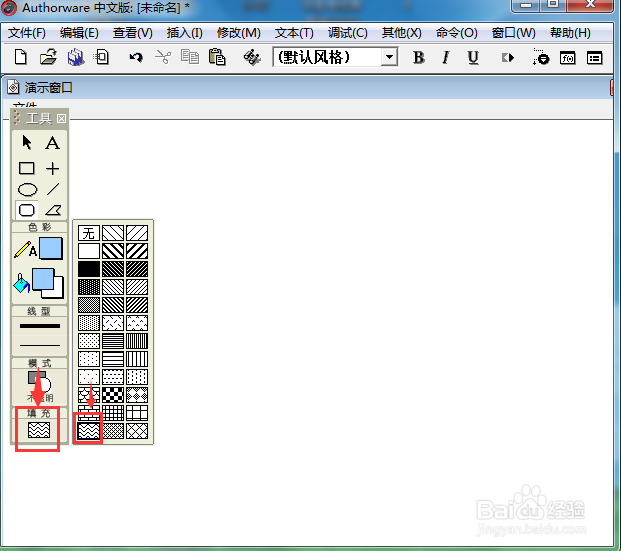Close the 工具 toolbox panel
Viewport: 621px width, 551px height.
click(61, 118)
